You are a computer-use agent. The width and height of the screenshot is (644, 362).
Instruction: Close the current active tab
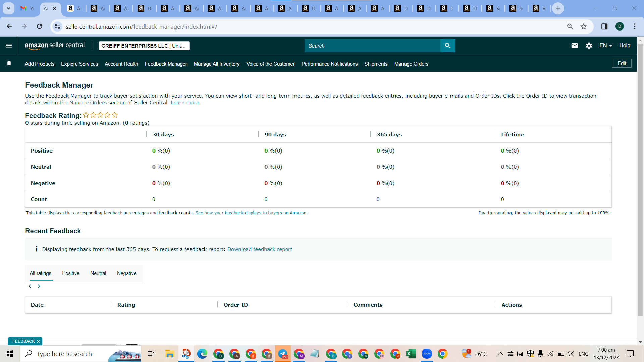coord(54,8)
